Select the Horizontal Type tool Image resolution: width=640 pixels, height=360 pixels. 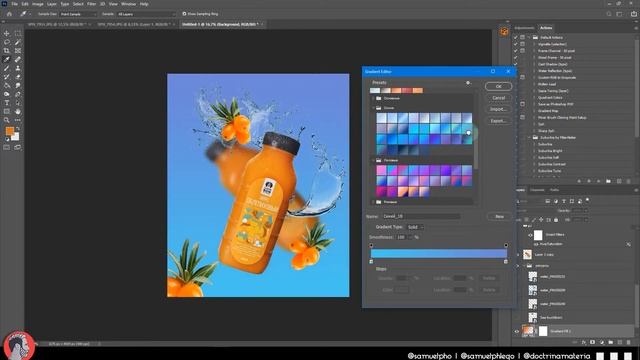pos(7,103)
